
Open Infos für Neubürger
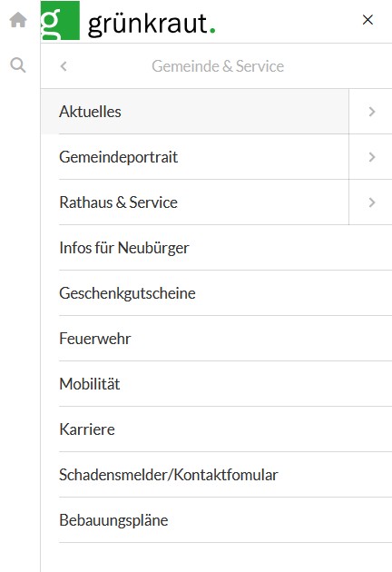coord(225,248)
